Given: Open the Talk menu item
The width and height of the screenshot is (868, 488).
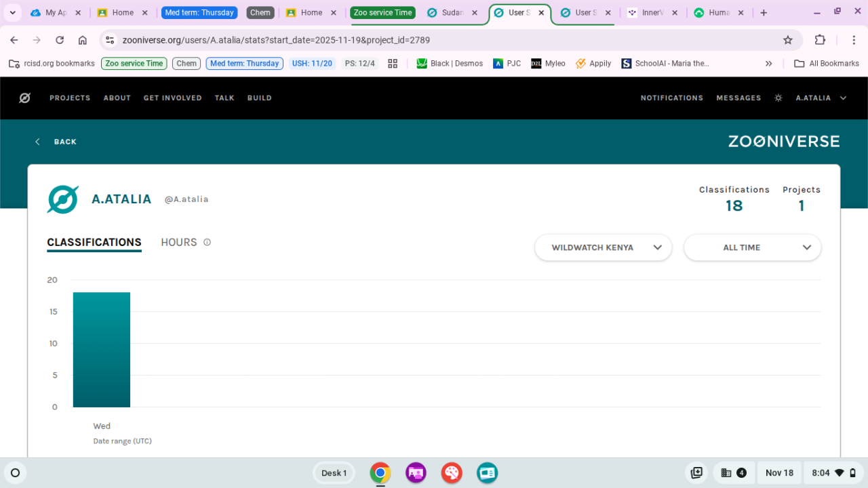Looking at the screenshot, I should tap(224, 98).
